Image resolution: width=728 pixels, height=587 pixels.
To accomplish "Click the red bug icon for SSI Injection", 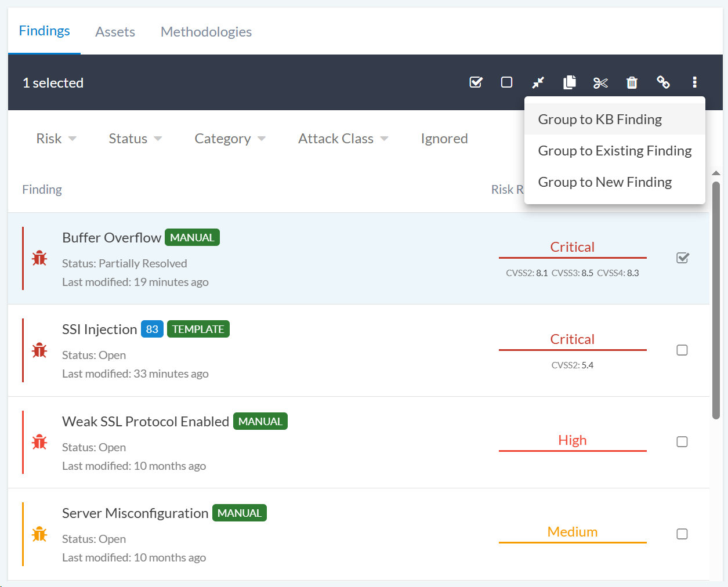I will (x=39, y=350).
